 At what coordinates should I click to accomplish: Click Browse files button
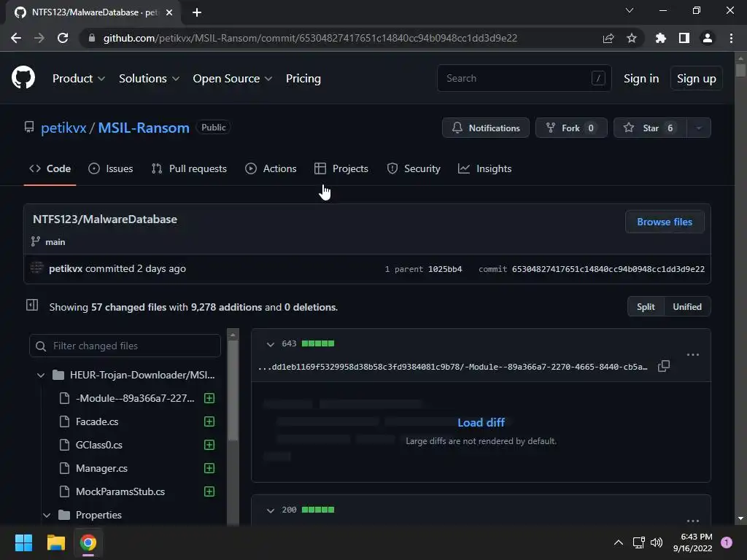(x=665, y=222)
